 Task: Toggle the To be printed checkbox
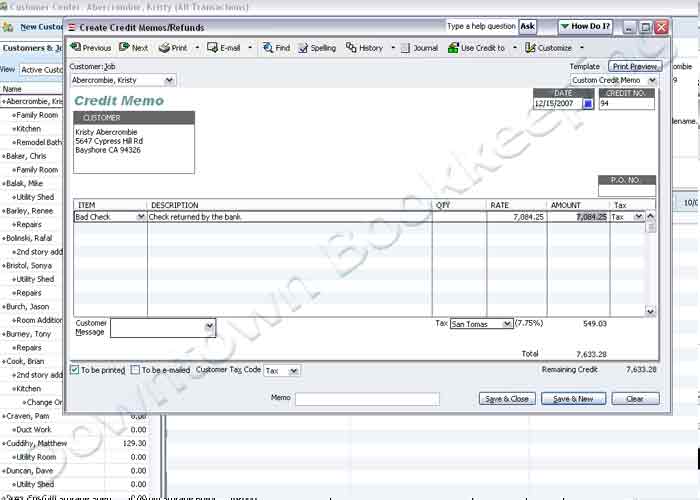(x=75, y=370)
